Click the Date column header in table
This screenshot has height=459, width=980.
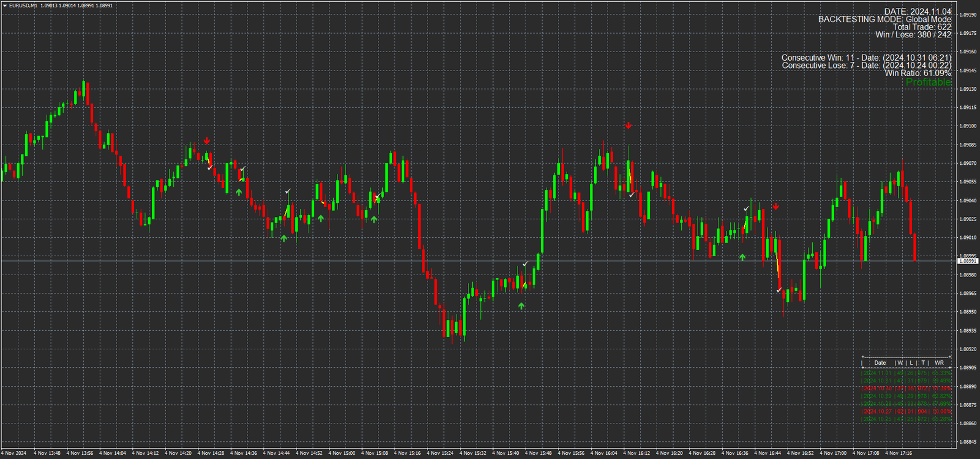[880, 363]
